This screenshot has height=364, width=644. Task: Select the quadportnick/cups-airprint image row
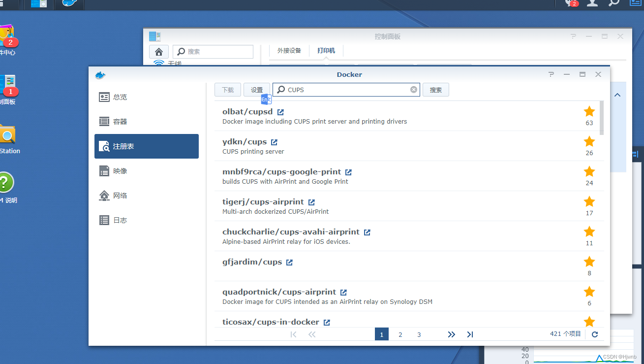pyautogui.click(x=407, y=297)
